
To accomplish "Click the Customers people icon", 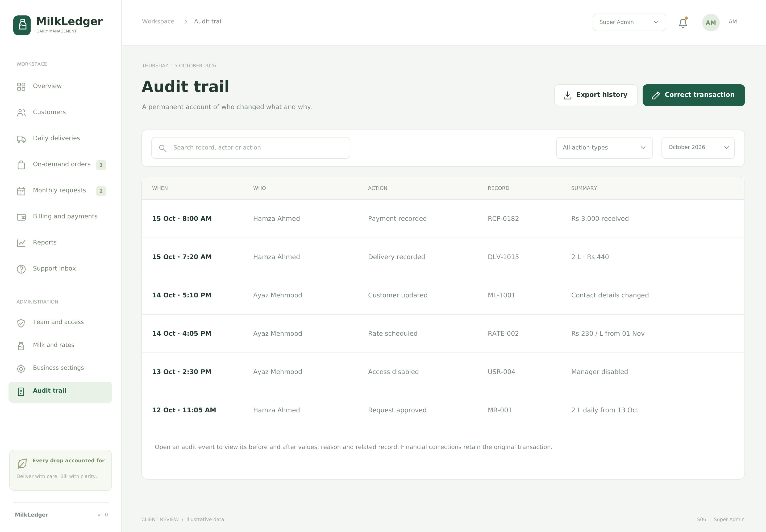I will (x=21, y=113).
